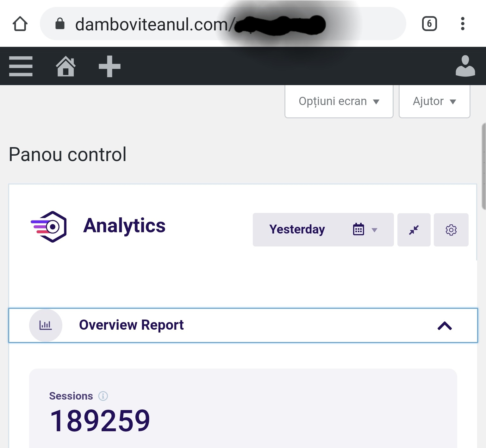Image resolution: width=486 pixels, height=448 pixels.
Task: Expand the Ajutor help dropdown
Action: (x=434, y=102)
